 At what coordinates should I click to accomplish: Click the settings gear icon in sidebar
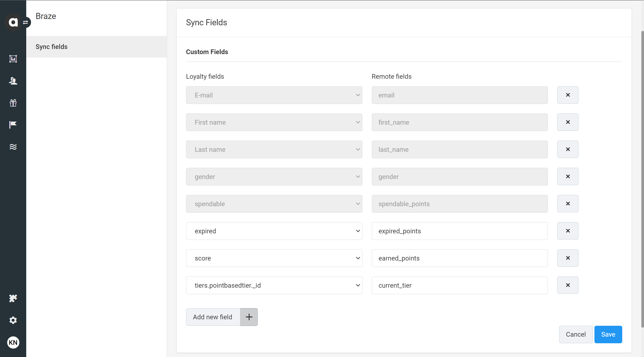pos(13,320)
